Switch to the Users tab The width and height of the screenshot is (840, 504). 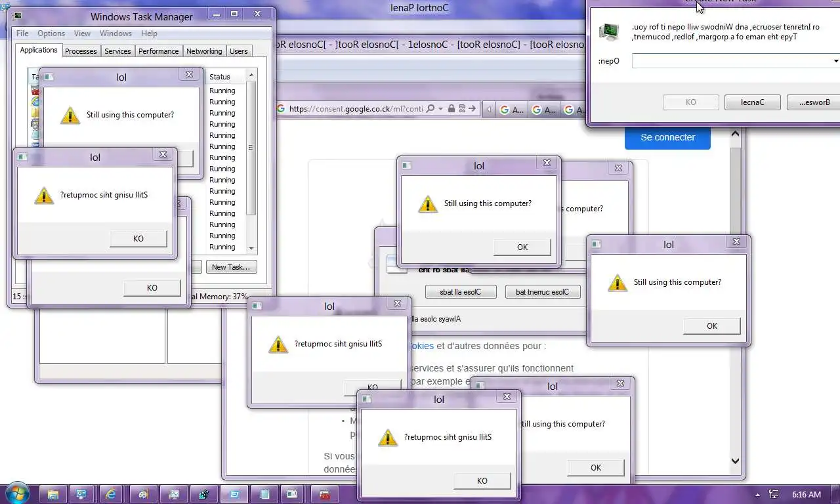coord(239,51)
